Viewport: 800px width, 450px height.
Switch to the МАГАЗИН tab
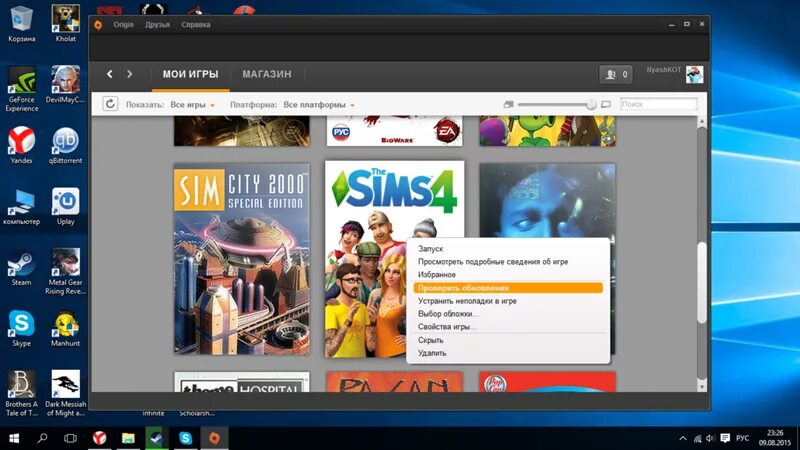tap(267, 74)
